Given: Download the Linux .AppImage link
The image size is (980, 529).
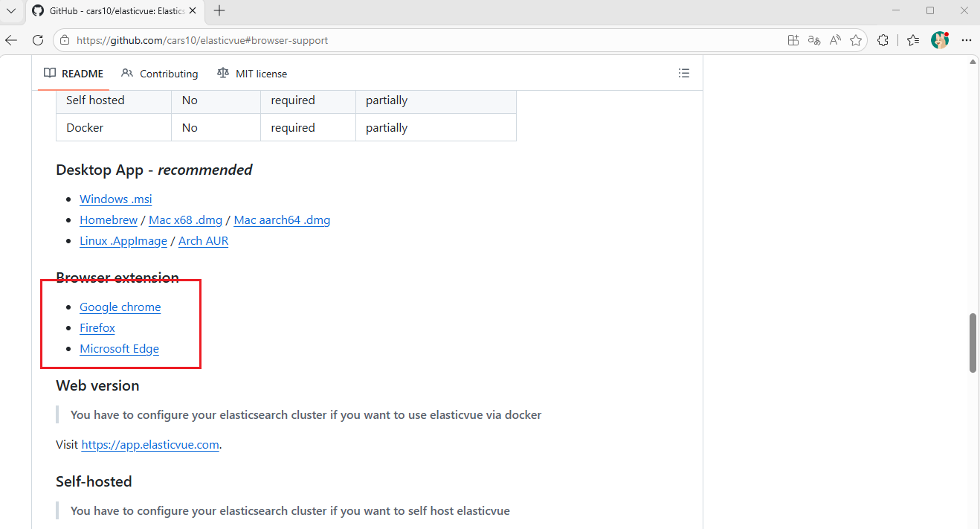Looking at the screenshot, I should (x=123, y=240).
